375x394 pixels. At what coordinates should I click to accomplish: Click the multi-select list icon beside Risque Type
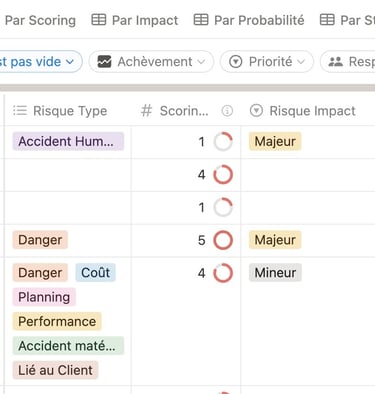click(x=20, y=110)
